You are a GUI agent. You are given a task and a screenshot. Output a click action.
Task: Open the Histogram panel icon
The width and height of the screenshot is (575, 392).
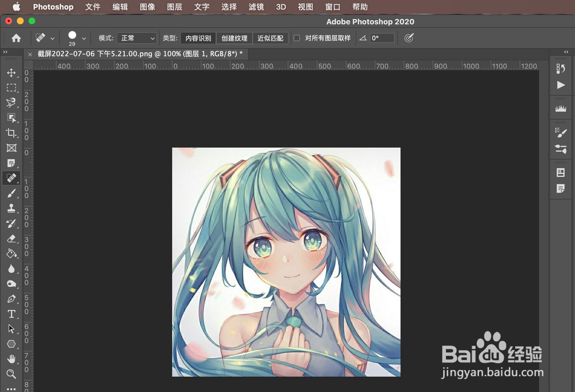[561, 109]
